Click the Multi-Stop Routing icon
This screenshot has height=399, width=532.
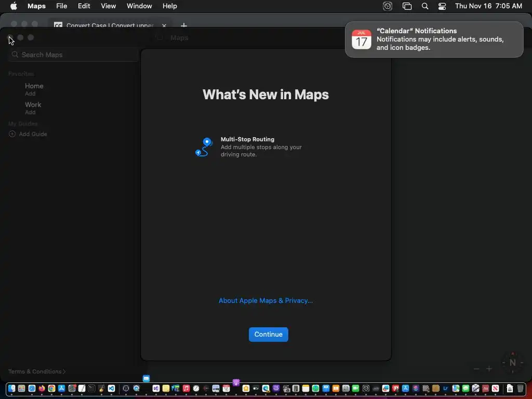(204, 147)
